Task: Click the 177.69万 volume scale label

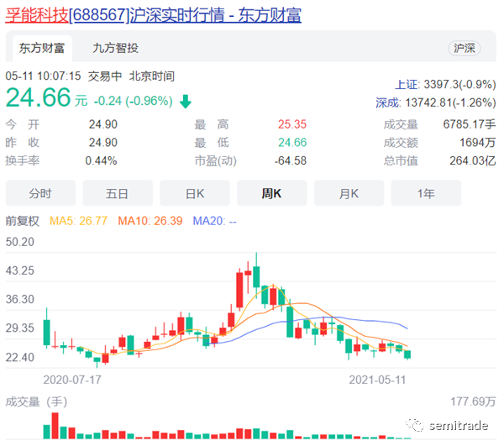Action: pos(473,401)
